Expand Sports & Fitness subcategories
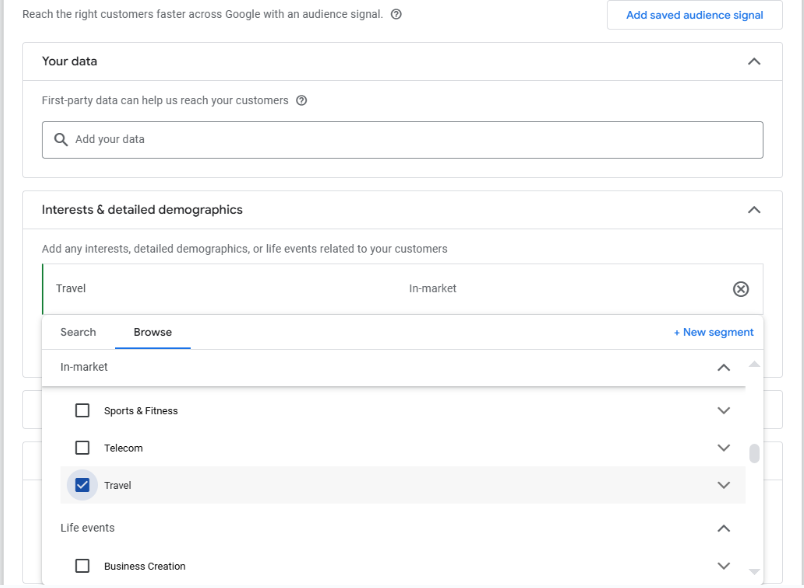The width and height of the screenshot is (804, 588). click(x=723, y=411)
